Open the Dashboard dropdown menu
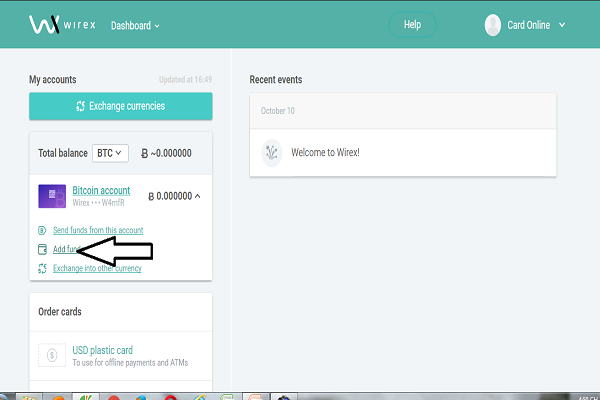Viewport: 600px width, 400px height. (135, 26)
